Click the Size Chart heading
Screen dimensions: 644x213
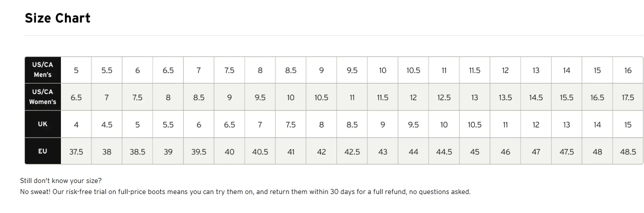(57, 18)
